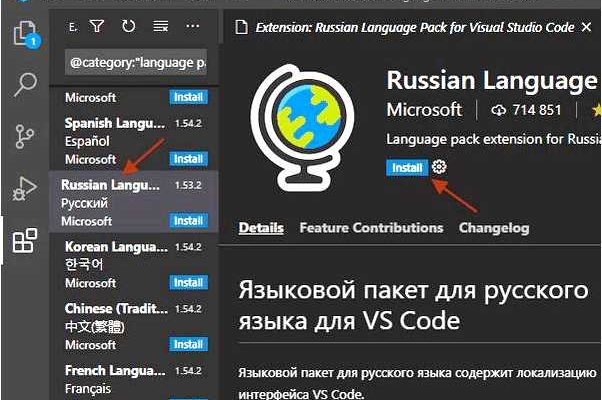Open the manage gear beside Install
602x400 pixels.
439,167
